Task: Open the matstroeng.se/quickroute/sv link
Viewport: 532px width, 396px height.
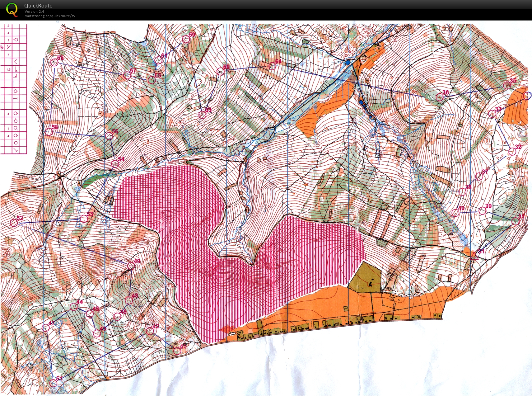Action: 50,16
